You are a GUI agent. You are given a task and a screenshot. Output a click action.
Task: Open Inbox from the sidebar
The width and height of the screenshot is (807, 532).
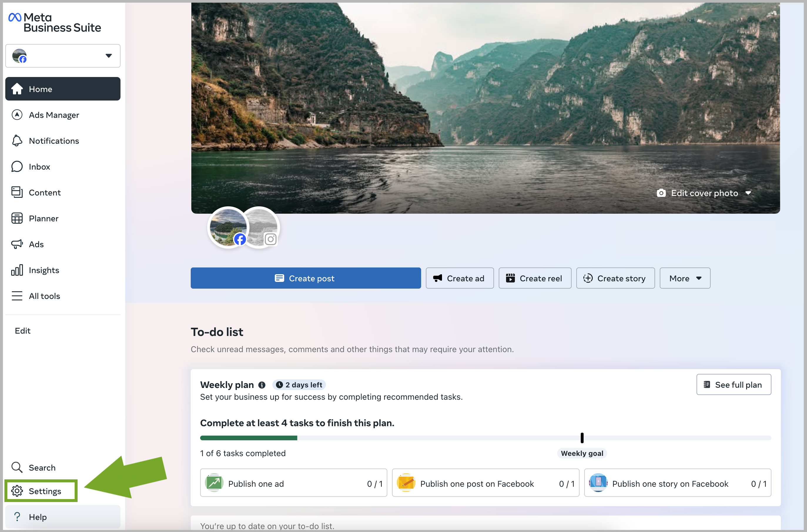(x=63, y=167)
